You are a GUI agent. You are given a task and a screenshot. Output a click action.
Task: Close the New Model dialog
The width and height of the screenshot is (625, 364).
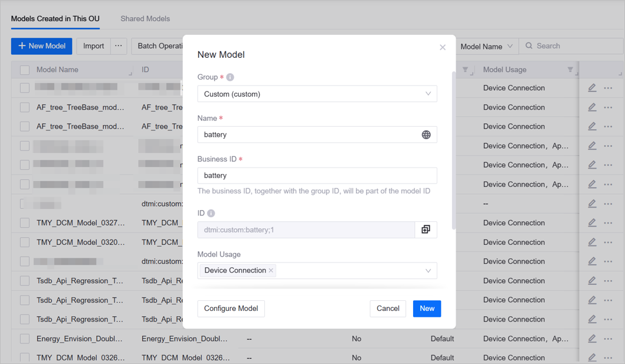(443, 47)
